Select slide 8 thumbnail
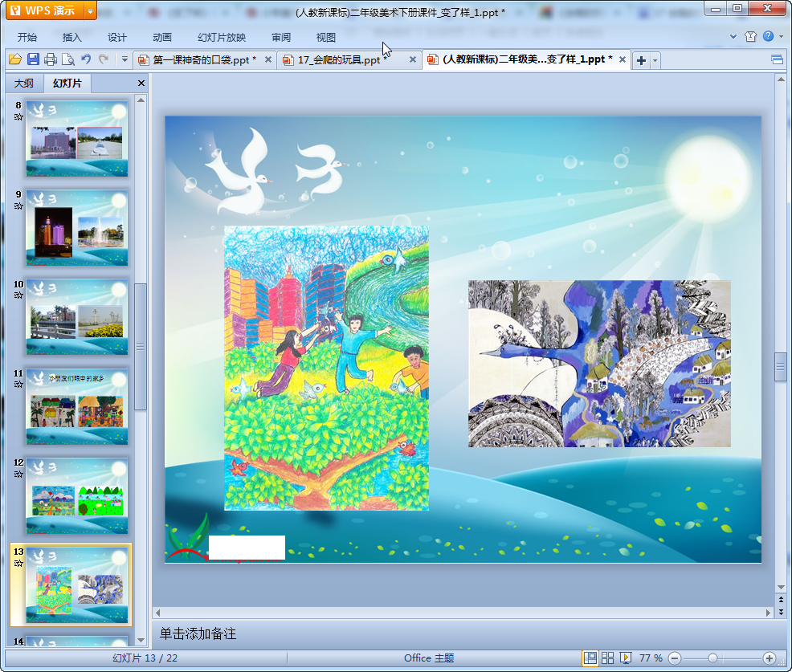 coord(77,139)
